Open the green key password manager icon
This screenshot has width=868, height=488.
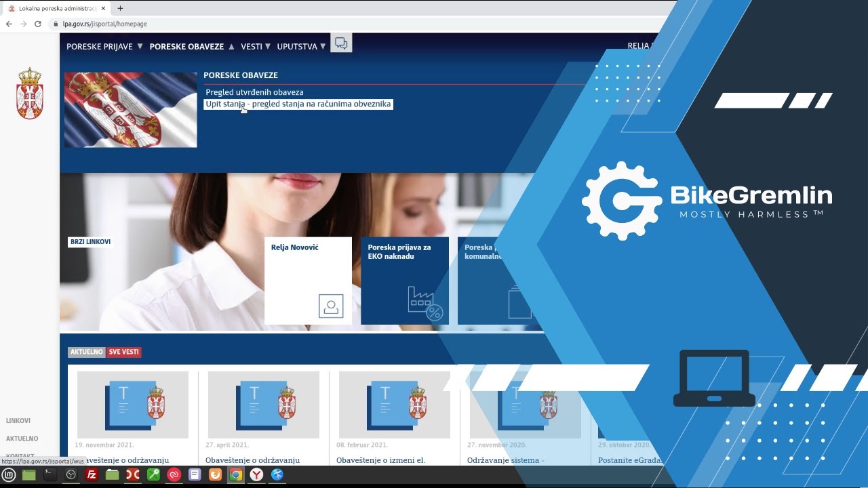153,475
